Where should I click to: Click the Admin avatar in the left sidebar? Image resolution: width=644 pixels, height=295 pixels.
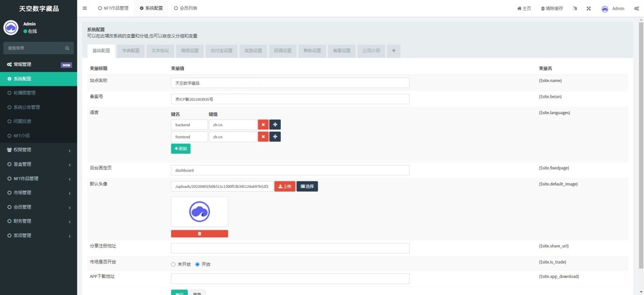click(11, 27)
